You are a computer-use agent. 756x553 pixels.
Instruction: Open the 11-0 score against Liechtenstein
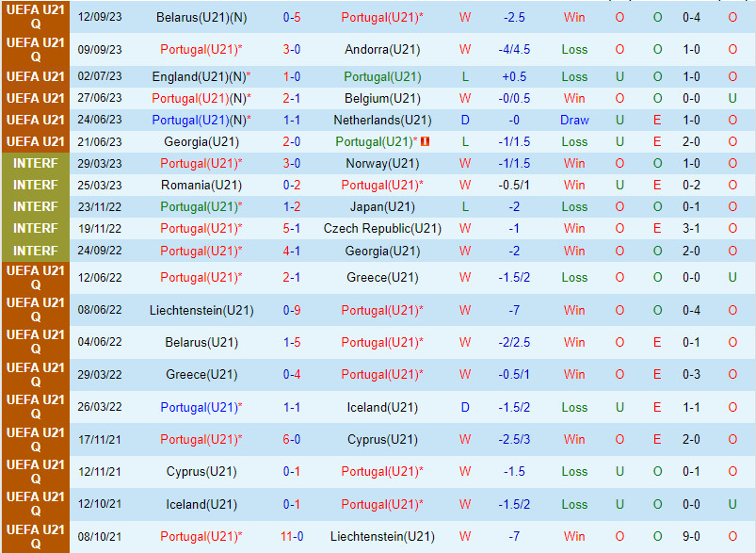292,536
